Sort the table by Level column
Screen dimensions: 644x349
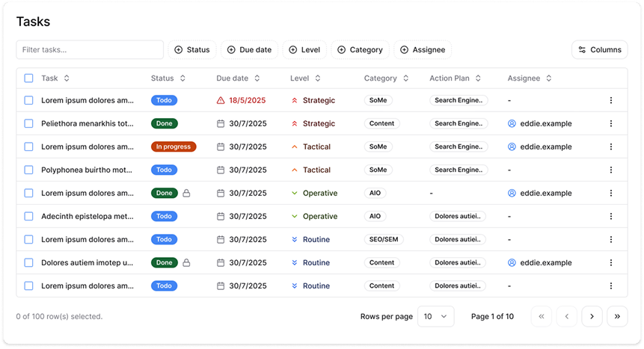305,78
